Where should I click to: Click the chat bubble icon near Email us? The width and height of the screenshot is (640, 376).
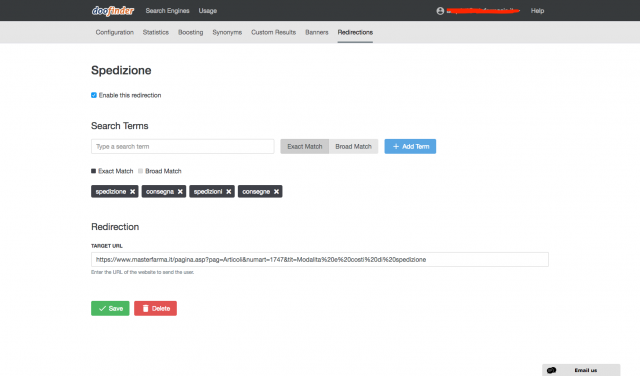[x=551, y=370]
